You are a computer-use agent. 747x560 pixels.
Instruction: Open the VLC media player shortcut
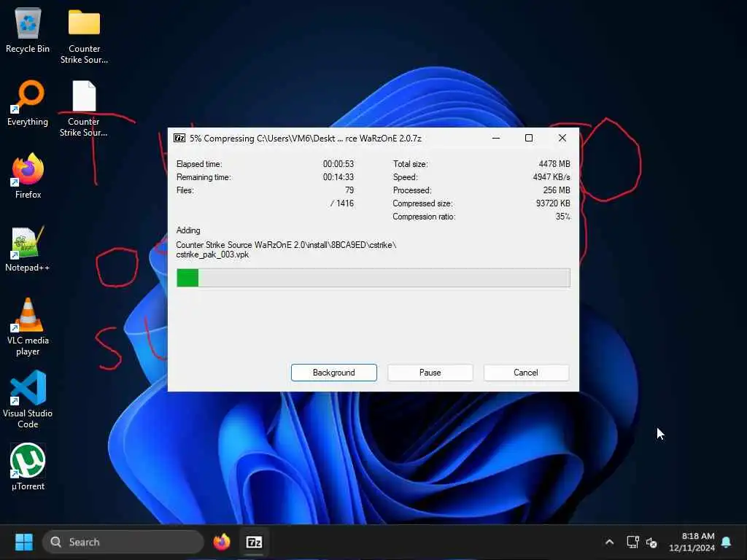coord(28,327)
